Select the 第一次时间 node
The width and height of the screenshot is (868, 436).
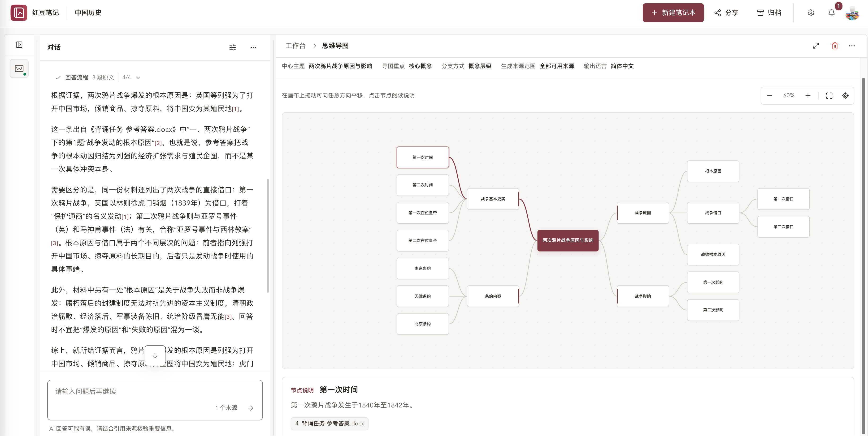423,157
